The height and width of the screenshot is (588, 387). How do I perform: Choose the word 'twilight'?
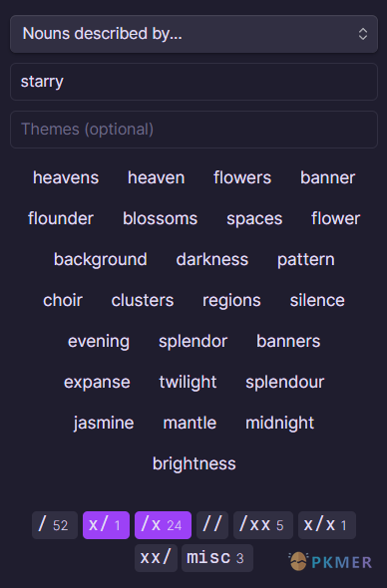coord(188,382)
